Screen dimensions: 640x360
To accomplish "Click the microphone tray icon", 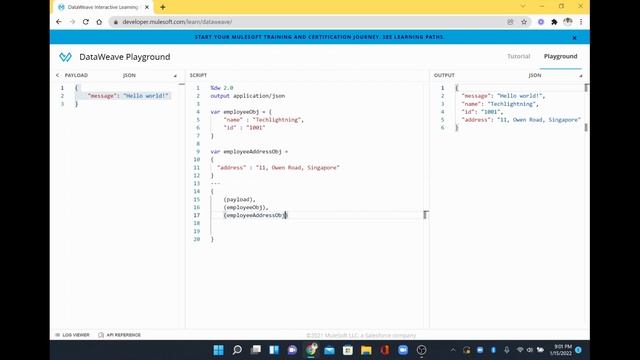I will [507, 350].
